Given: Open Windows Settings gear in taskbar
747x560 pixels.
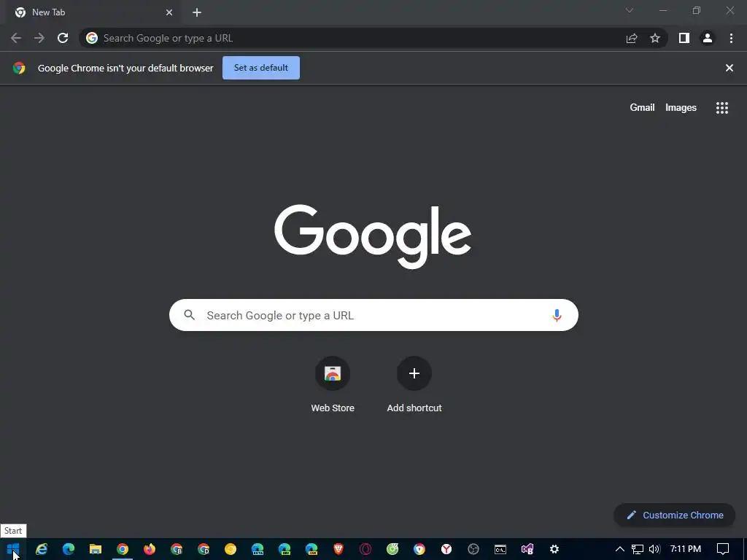Looking at the screenshot, I should tap(554, 549).
